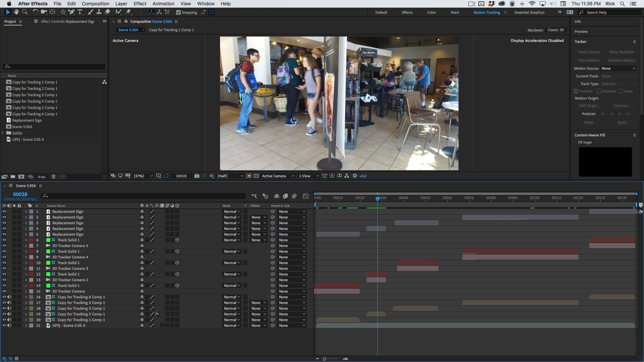
Task: Select the Hand tool
Action: click(16, 12)
